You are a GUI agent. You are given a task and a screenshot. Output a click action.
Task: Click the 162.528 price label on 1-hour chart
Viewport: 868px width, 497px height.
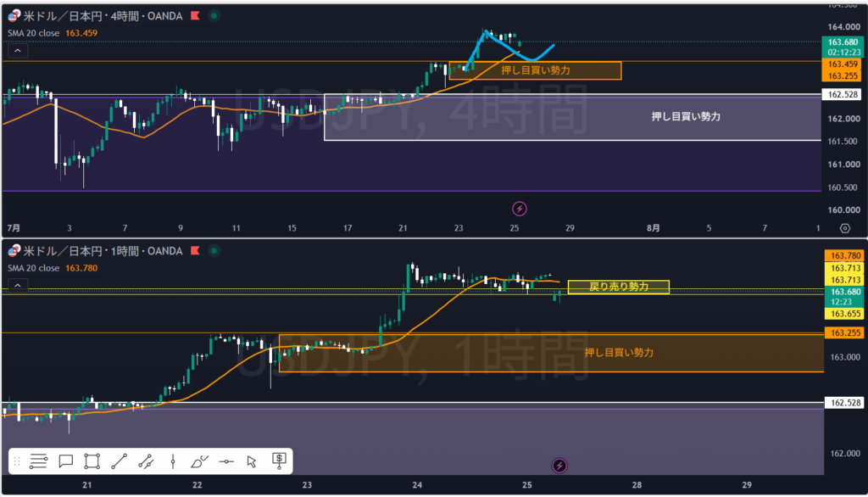[x=845, y=403]
